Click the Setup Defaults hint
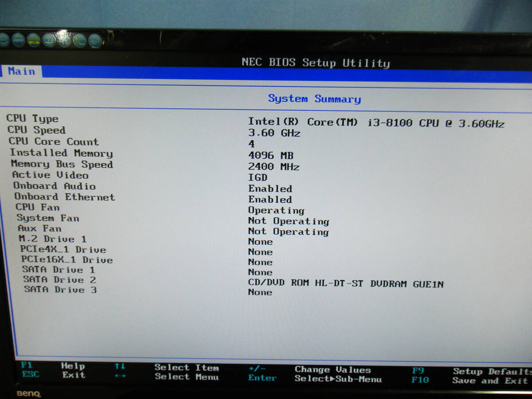This screenshot has width=532, height=399. tap(492, 372)
